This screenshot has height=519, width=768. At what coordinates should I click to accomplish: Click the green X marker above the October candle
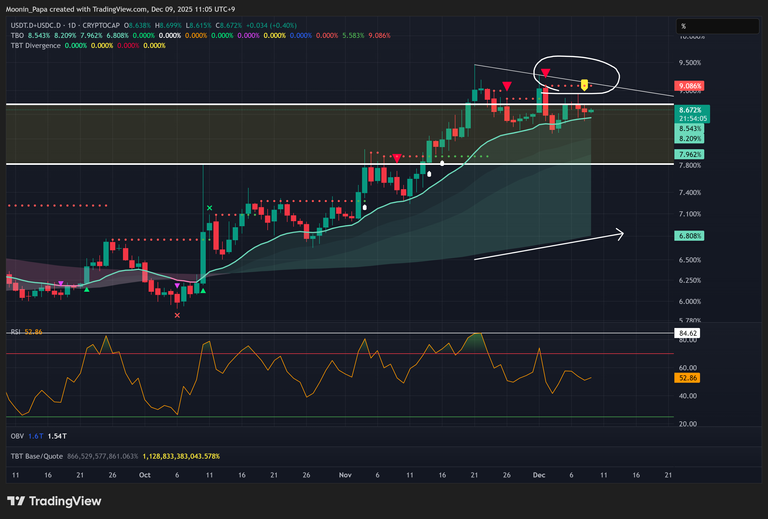click(209, 208)
